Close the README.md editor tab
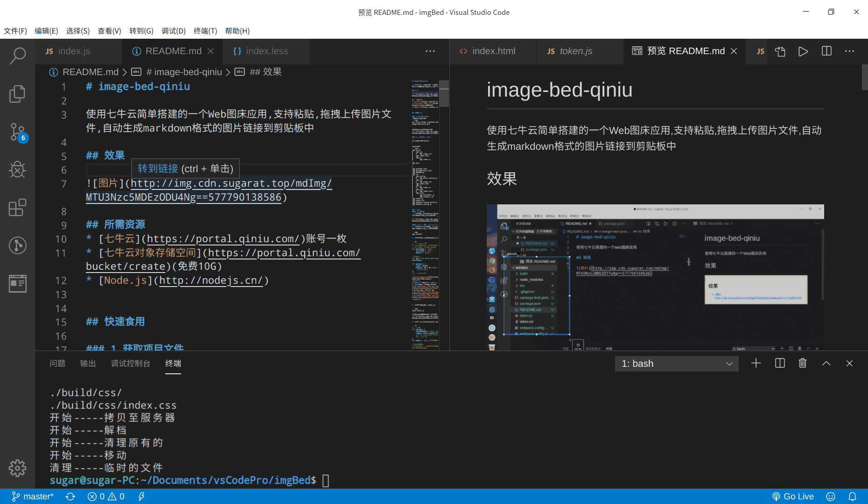The width and height of the screenshot is (868, 504). [x=210, y=51]
